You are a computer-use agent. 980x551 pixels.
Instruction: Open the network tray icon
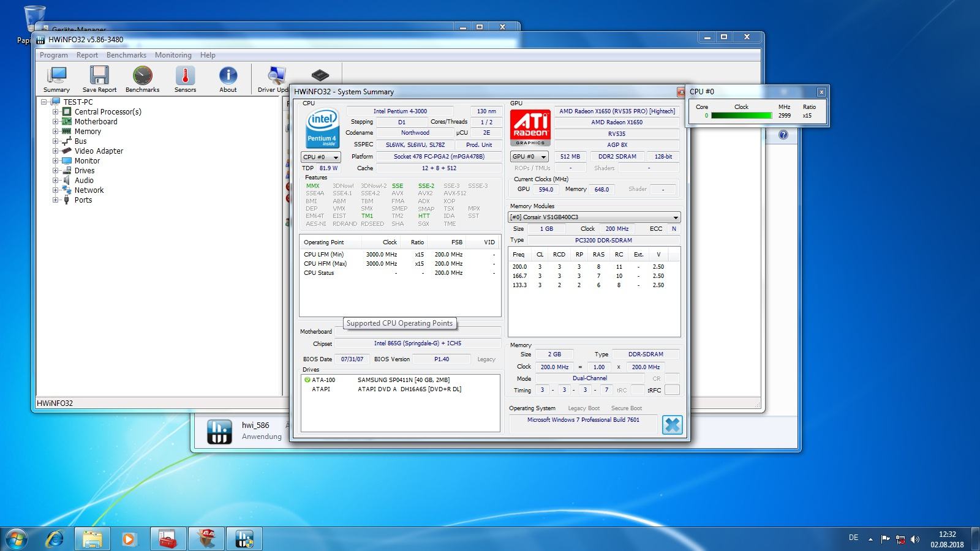900,539
